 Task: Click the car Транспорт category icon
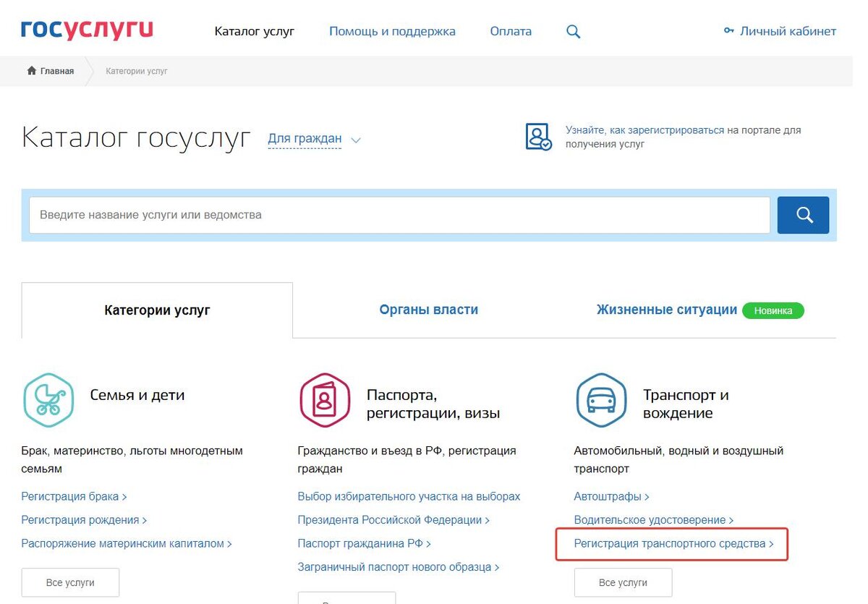coord(601,400)
